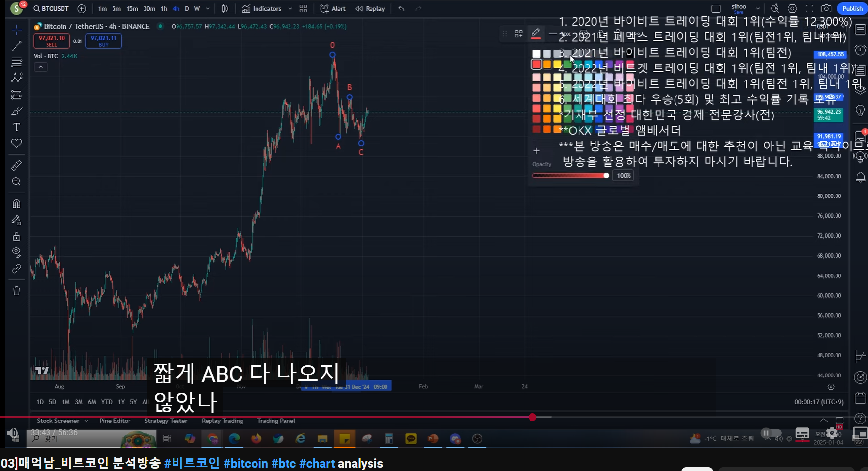Select the brush drawing tool
The image size is (868, 471).
16,111
